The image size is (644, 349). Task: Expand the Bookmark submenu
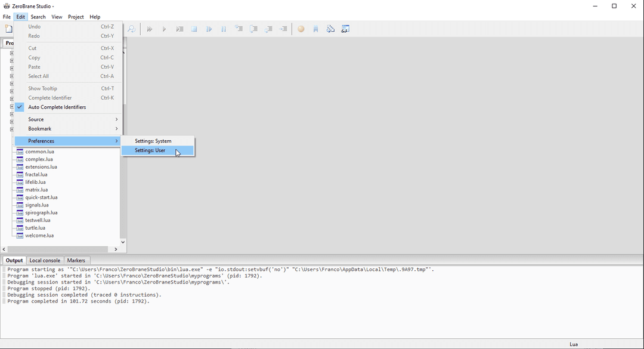pyautogui.click(x=39, y=128)
